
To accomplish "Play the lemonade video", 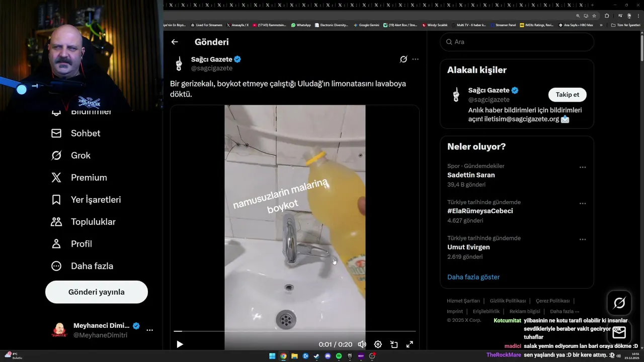I will tap(180, 344).
